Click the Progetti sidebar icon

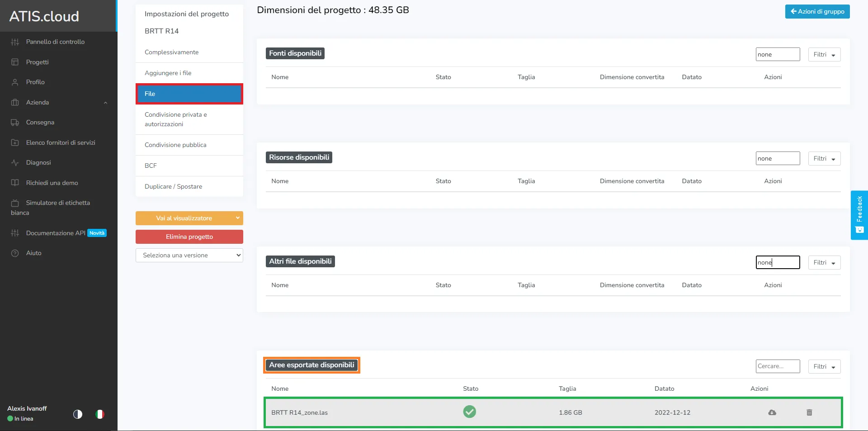15,62
